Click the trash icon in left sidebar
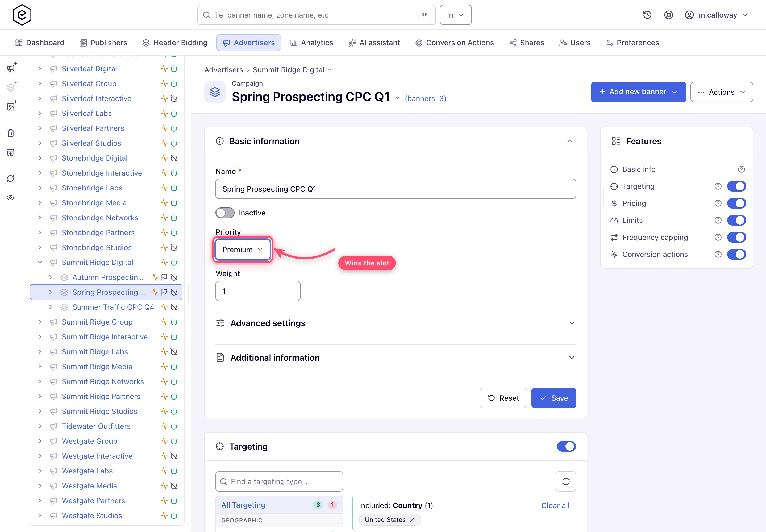This screenshot has width=766, height=532. point(11,133)
